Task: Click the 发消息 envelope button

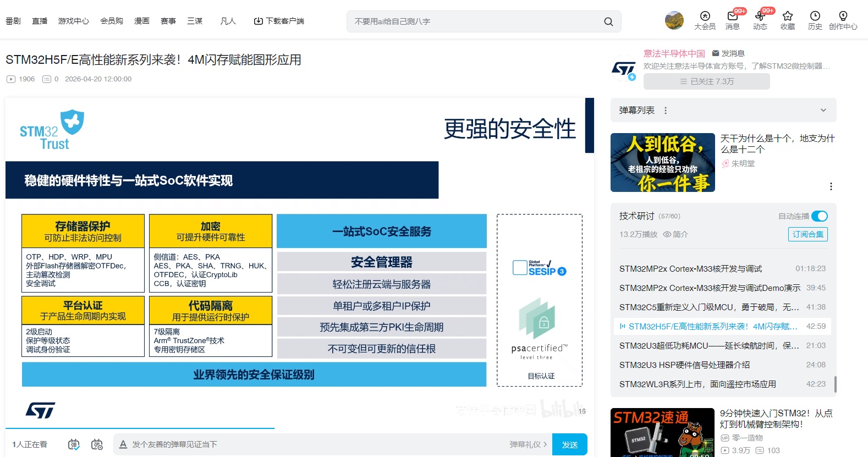Action: 728,53
